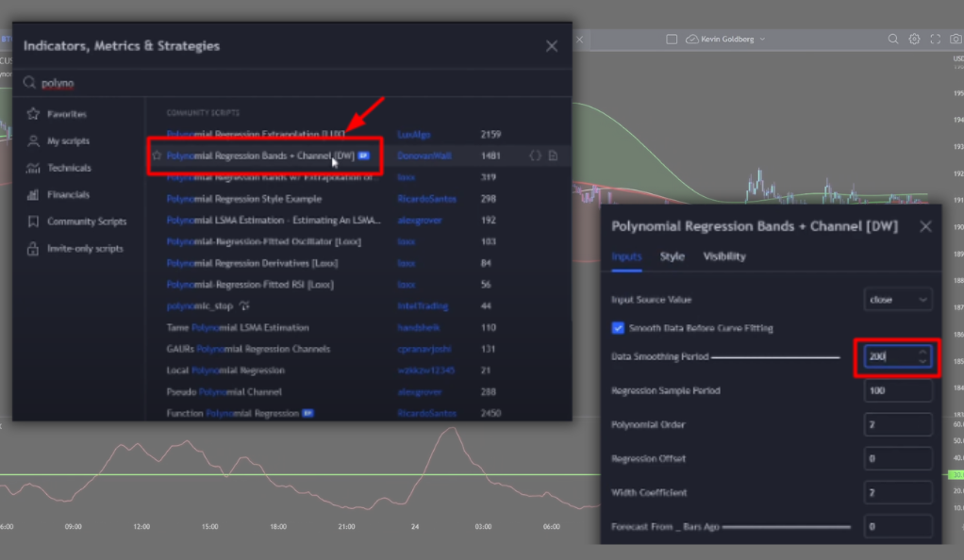
Task: Open author RicardoSantos link on Style Example row
Action: click(426, 199)
